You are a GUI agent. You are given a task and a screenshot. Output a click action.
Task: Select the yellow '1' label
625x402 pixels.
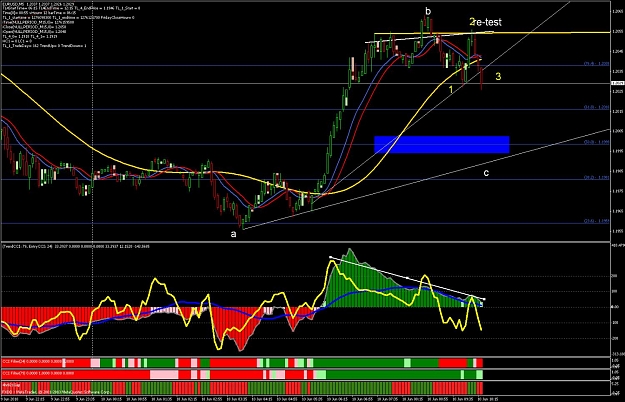451,90
